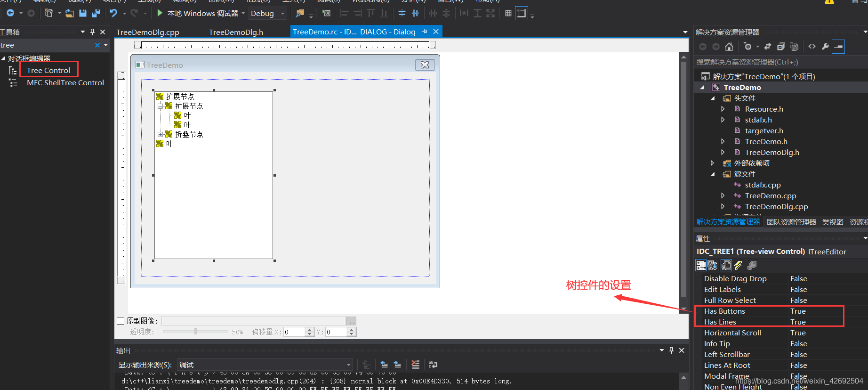Switch to TreeDemoDlg.cpp tab
This screenshot has height=390, width=868.
click(148, 32)
